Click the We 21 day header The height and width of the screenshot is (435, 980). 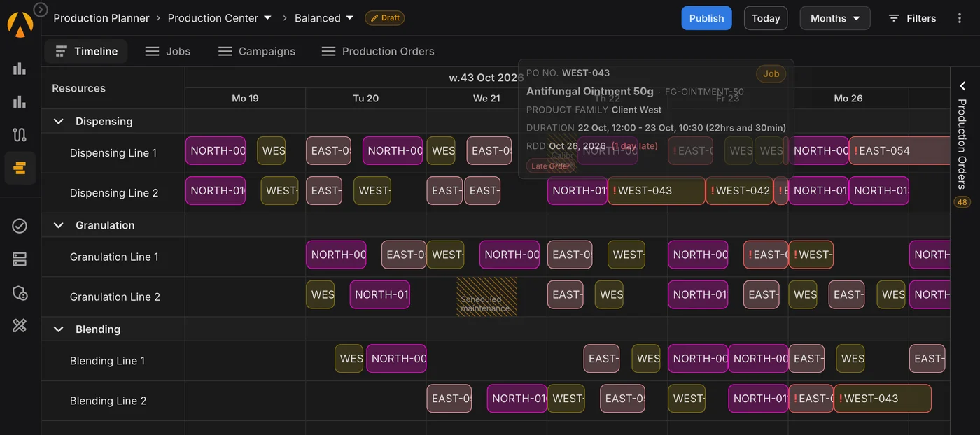click(x=486, y=99)
